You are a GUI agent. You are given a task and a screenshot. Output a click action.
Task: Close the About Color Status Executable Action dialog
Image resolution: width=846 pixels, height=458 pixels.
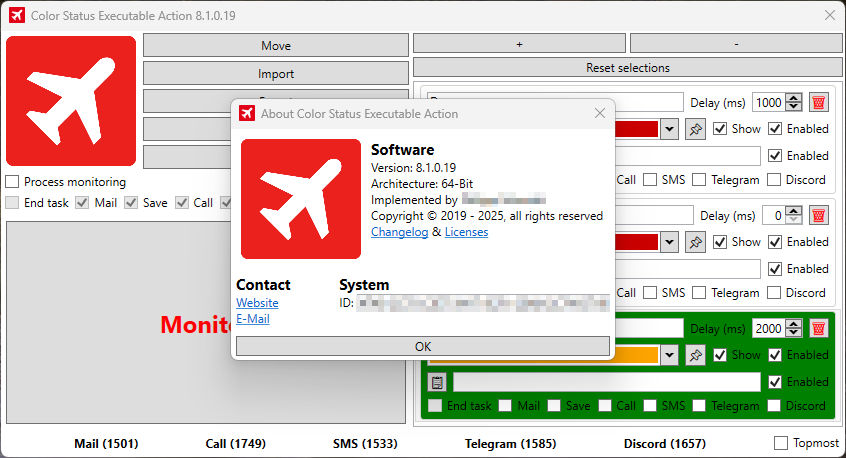599,113
